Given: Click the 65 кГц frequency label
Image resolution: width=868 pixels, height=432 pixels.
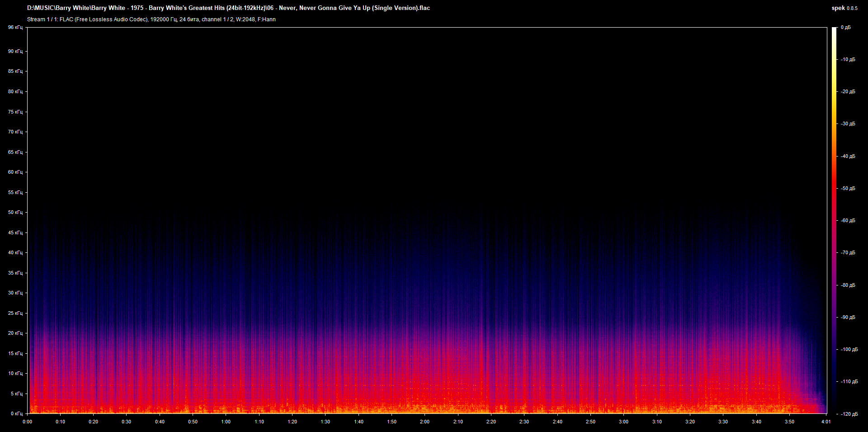Looking at the screenshot, I should [15, 152].
